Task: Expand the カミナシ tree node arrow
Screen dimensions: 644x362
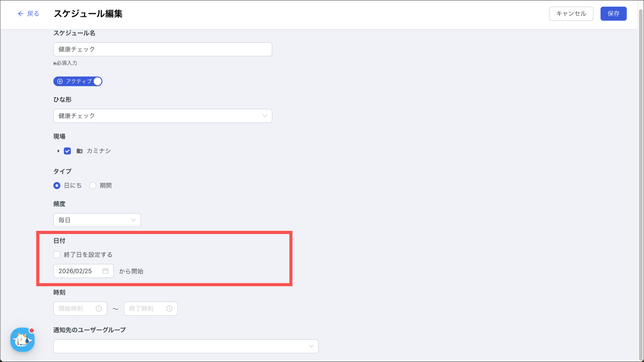Action: [x=58, y=151]
